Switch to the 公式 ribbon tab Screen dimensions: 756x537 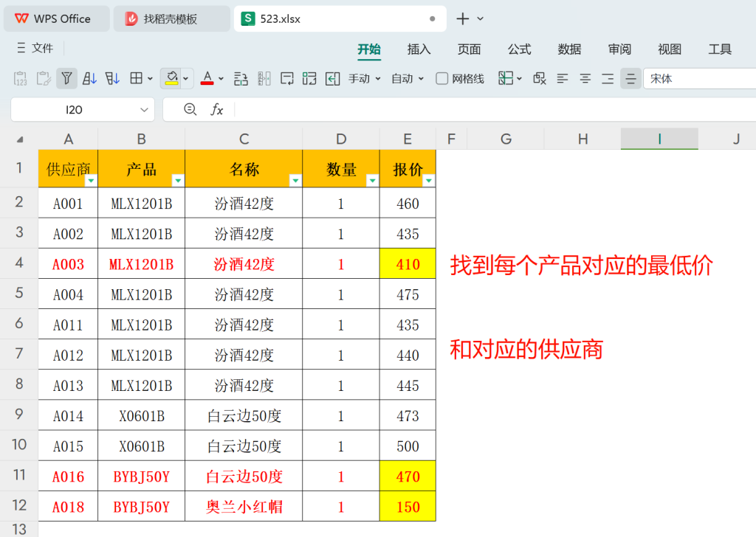point(519,49)
